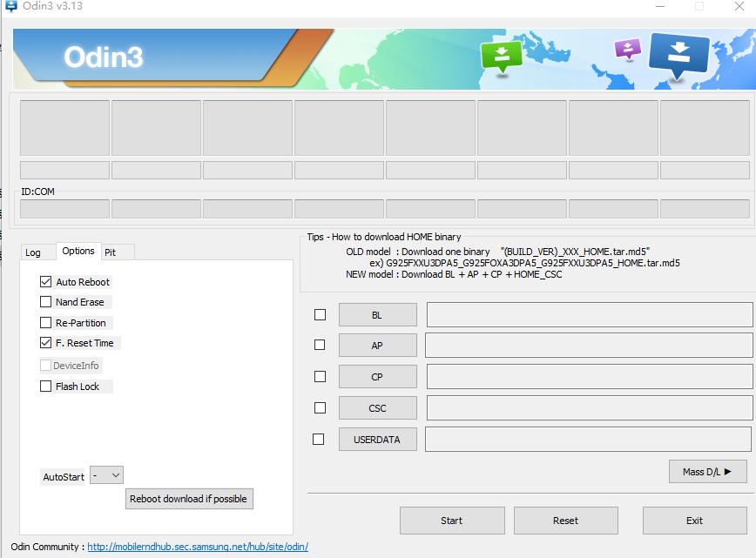Open the Mass D/L menu button

click(x=708, y=472)
